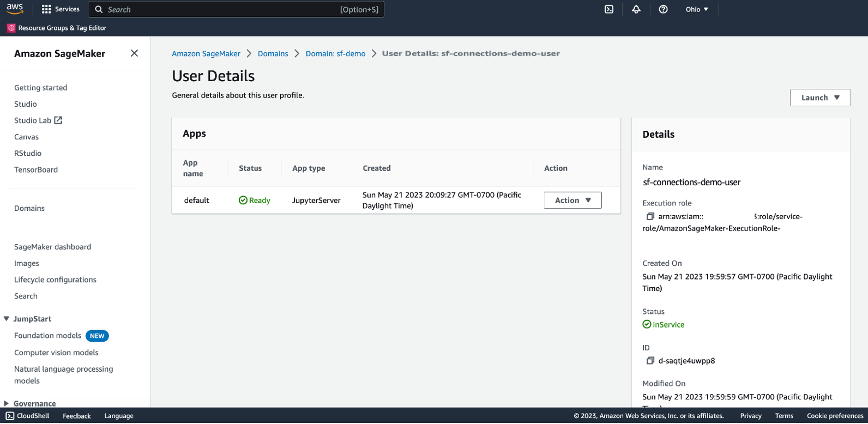Click the Created column header
Image resolution: width=868 pixels, height=424 pixels.
(x=377, y=168)
